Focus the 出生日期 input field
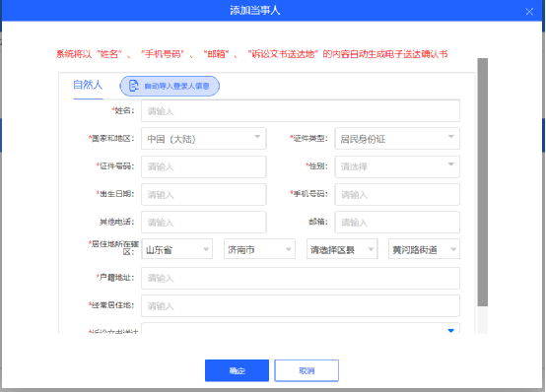 click(x=204, y=194)
